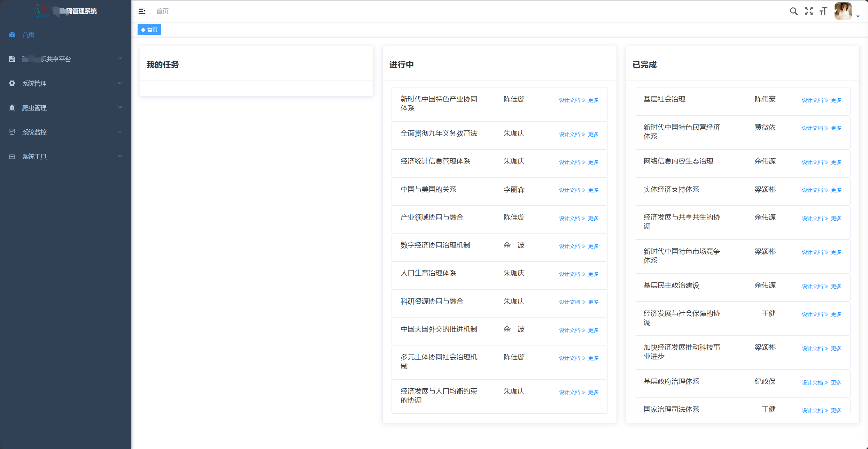This screenshot has height=449, width=868.
Task: Open the font size adjustment icon
Action: (823, 11)
